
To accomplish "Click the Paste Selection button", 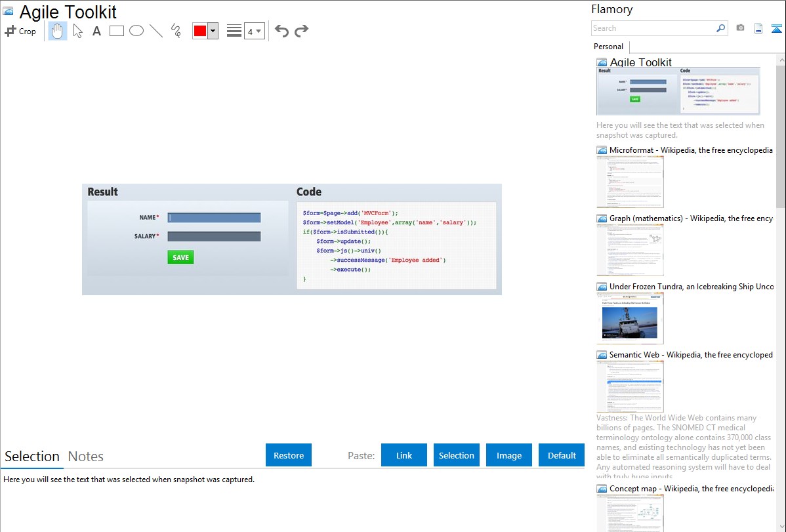I will coord(457,455).
